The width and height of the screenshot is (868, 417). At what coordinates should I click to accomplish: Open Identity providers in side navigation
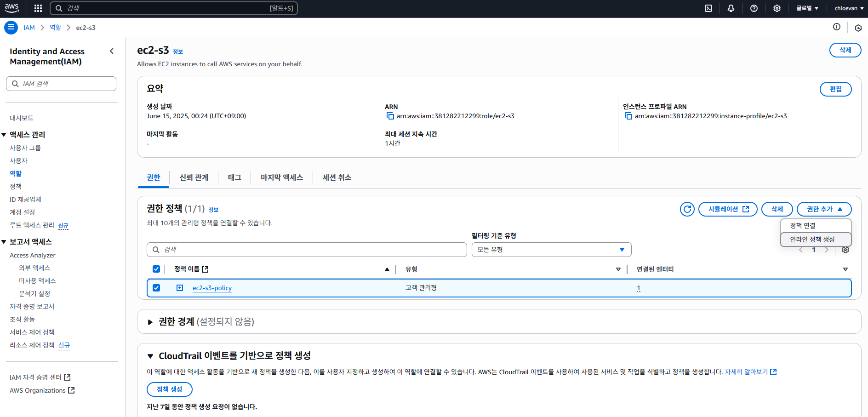(x=25, y=200)
